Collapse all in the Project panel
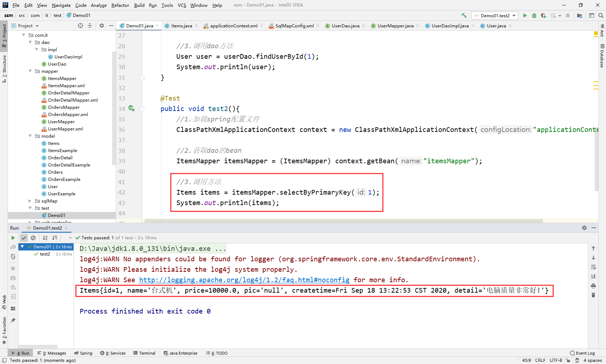606x364 pixels. (x=90, y=26)
